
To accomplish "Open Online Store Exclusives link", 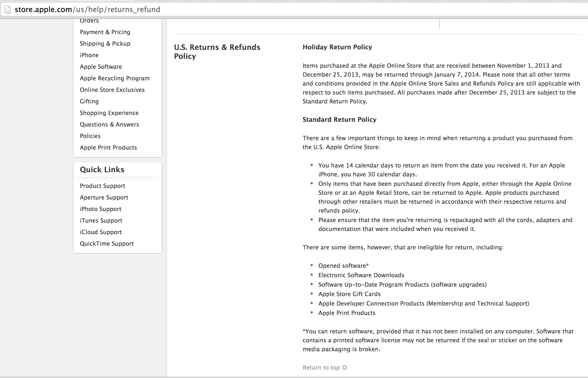I will pyautogui.click(x=112, y=90).
